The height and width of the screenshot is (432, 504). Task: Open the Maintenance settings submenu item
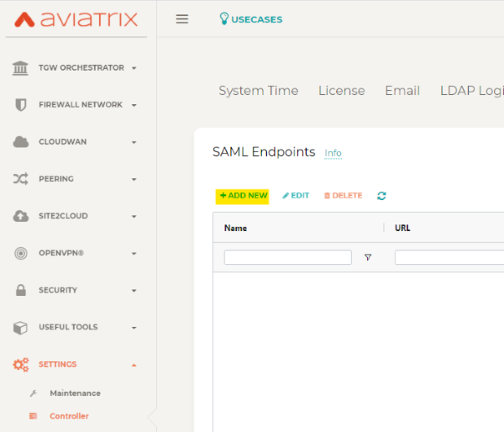coord(75,393)
